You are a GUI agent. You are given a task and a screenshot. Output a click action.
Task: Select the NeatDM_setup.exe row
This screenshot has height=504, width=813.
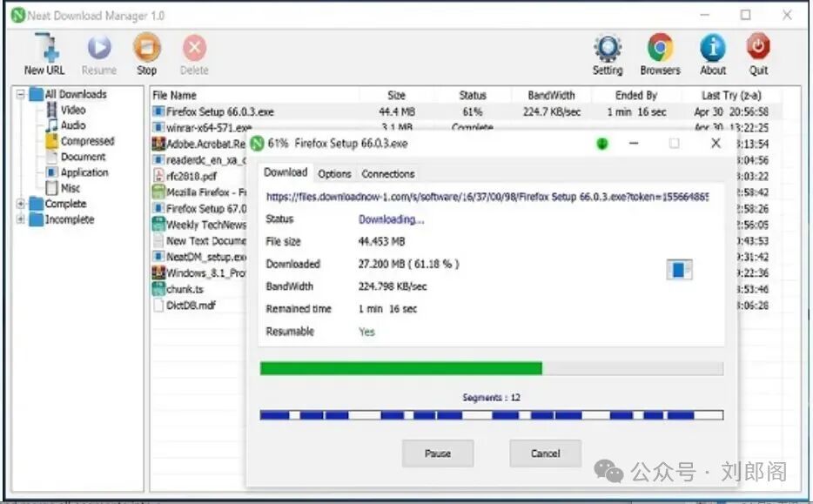[199, 257]
